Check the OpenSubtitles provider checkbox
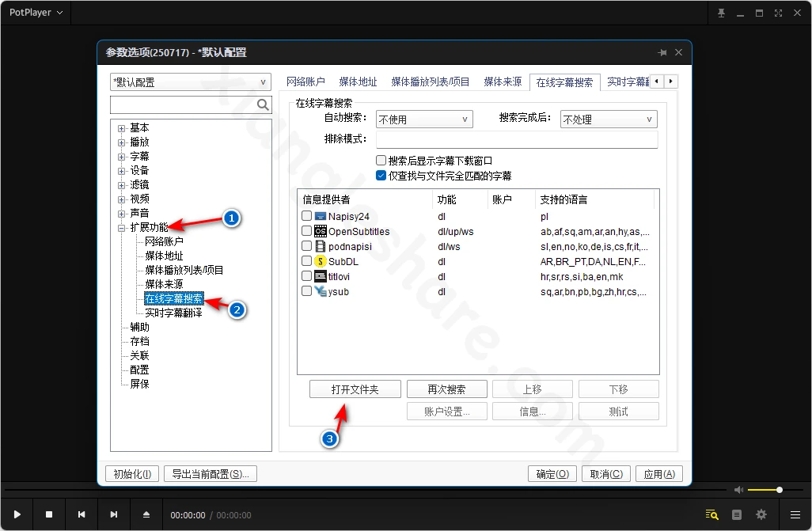The height and width of the screenshot is (531, 812). click(306, 230)
